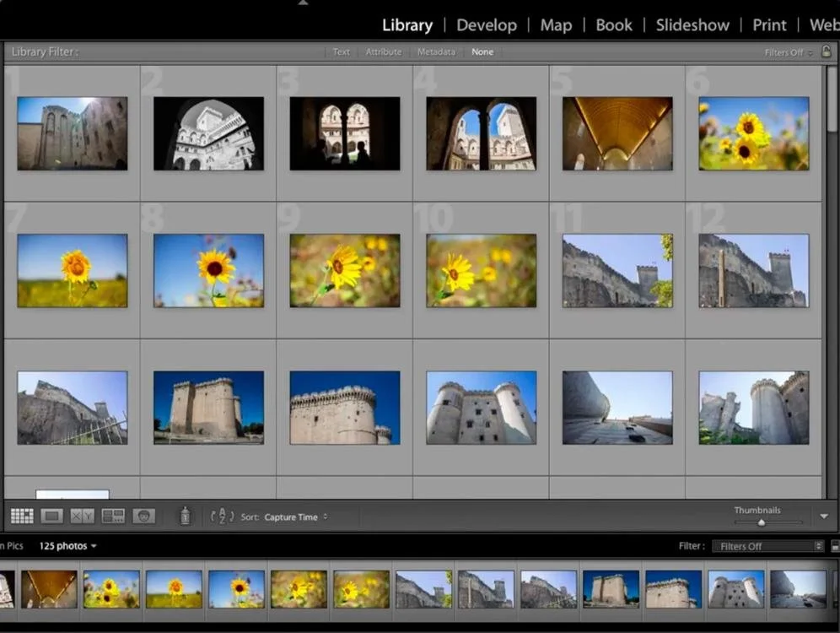Select grid photo 4 double arch courtyard
The height and width of the screenshot is (633, 840).
481,133
